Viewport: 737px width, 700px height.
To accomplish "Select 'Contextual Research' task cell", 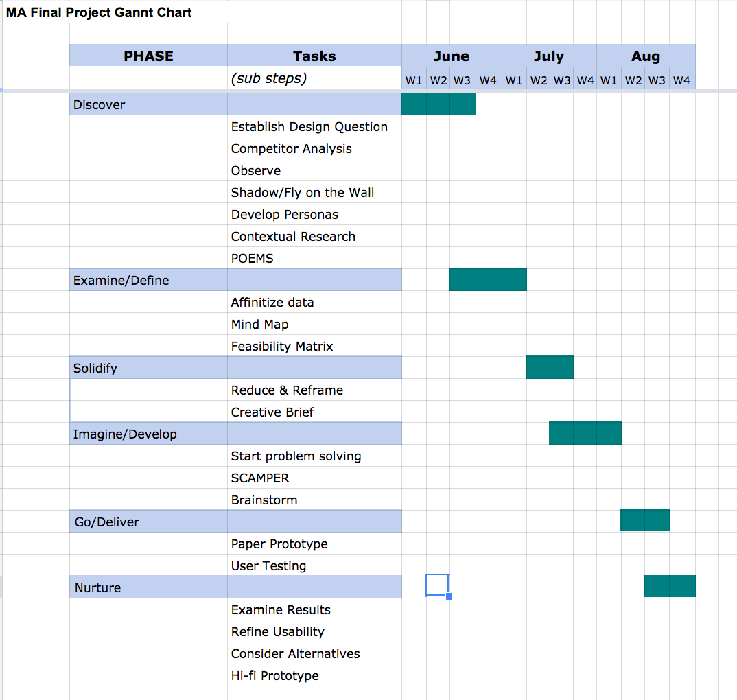I will click(314, 236).
